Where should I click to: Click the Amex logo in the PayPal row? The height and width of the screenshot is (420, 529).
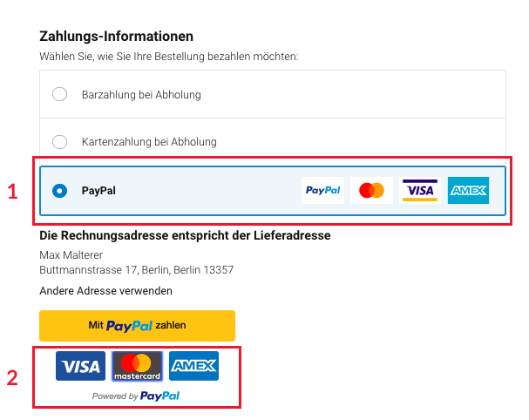click(468, 190)
